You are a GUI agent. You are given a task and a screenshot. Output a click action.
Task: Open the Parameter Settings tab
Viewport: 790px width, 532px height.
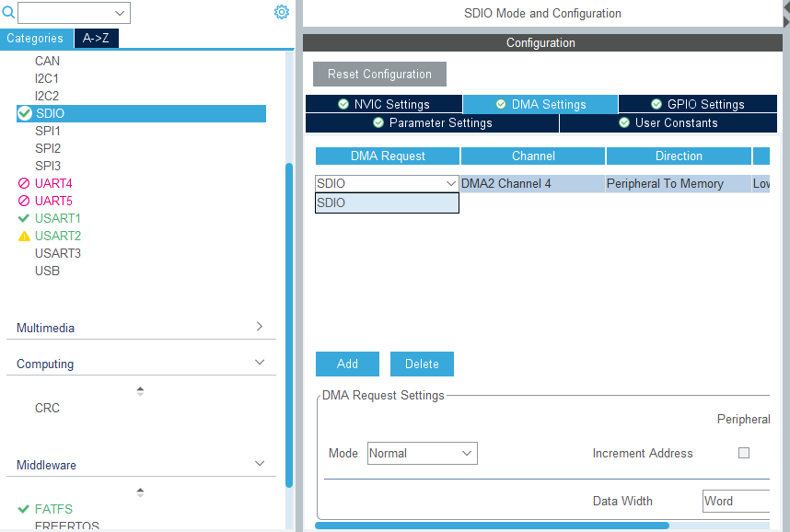click(432, 123)
